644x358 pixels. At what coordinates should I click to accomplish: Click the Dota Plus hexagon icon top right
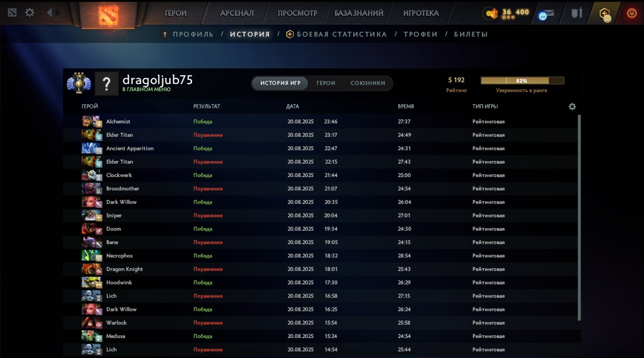[x=605, y=14]
